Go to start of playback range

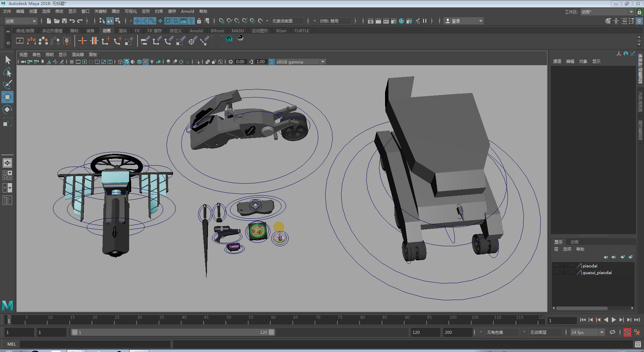(x=583, y=320)
